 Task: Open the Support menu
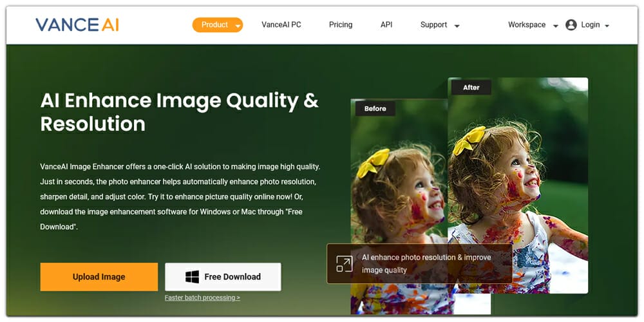point(433,24)
